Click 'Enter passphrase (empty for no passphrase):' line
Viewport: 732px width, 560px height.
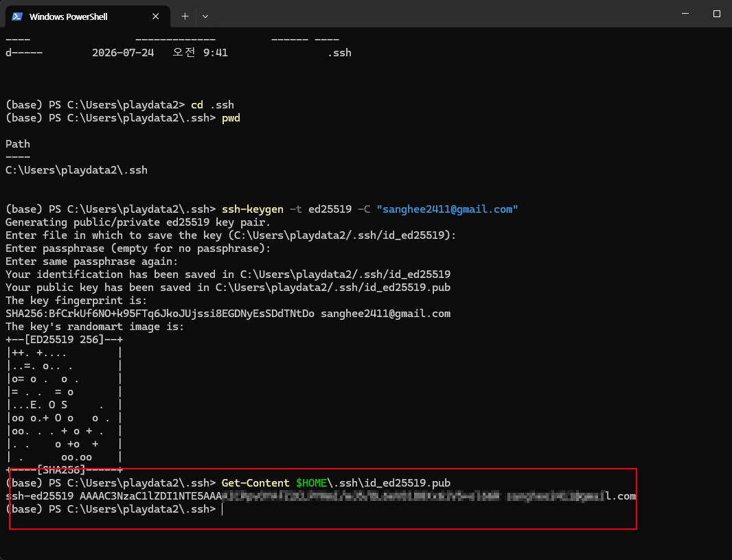pos(138,248)
